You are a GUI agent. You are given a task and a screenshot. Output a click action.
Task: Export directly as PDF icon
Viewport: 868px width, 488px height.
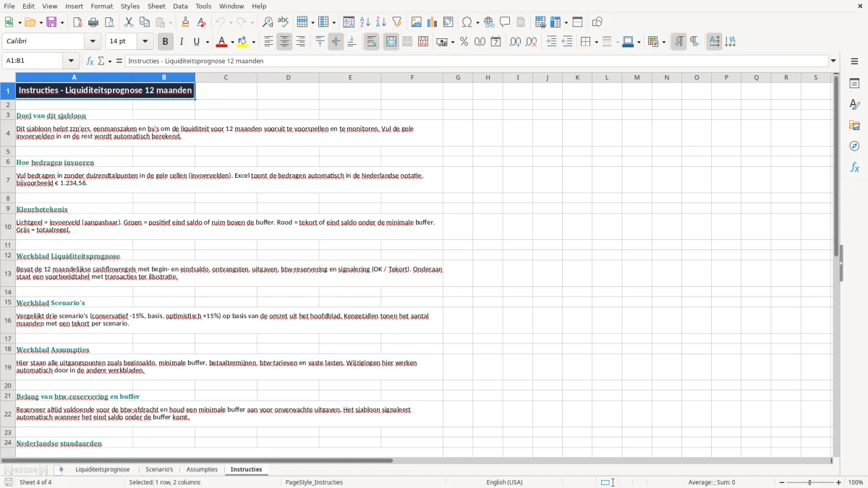(x=77, y=22)
